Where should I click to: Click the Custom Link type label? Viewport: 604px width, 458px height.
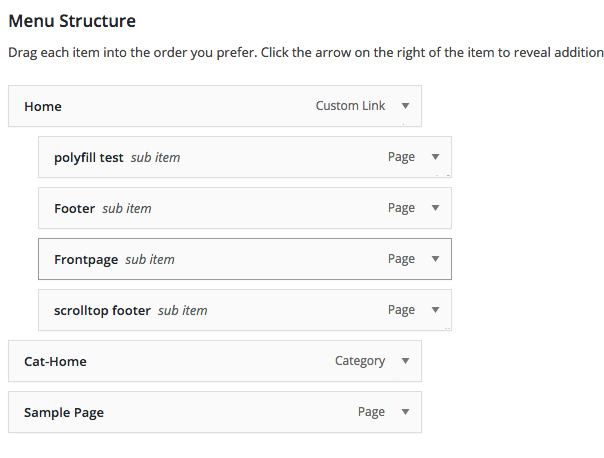pyautogui.click(x=350, y=106)
